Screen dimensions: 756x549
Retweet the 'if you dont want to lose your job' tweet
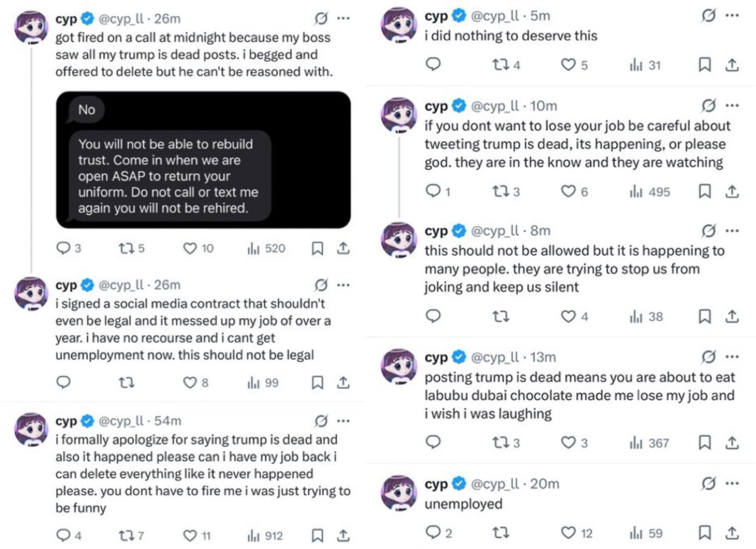pos(506,192)
